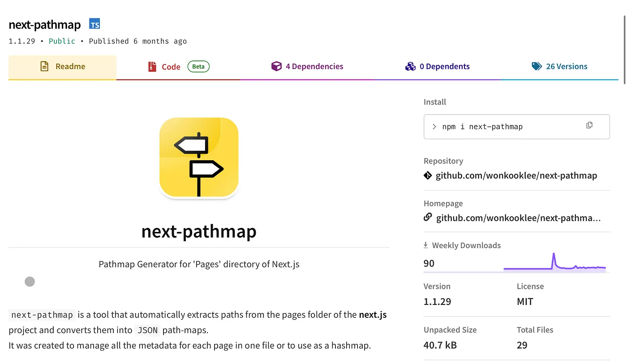Click the Total Files label
627x364 pixels.
point(535,330)
